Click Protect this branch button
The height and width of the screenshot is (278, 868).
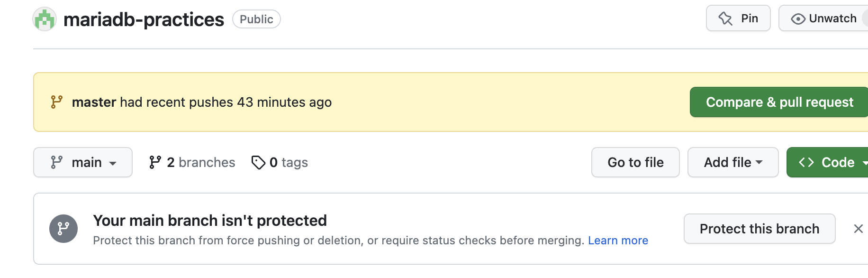tap(759, 229)
